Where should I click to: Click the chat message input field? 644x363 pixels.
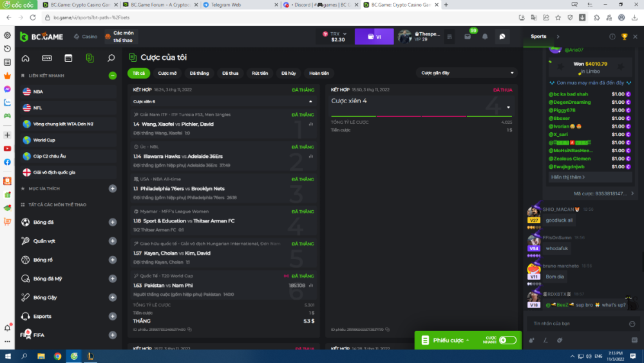click(573, 324)
